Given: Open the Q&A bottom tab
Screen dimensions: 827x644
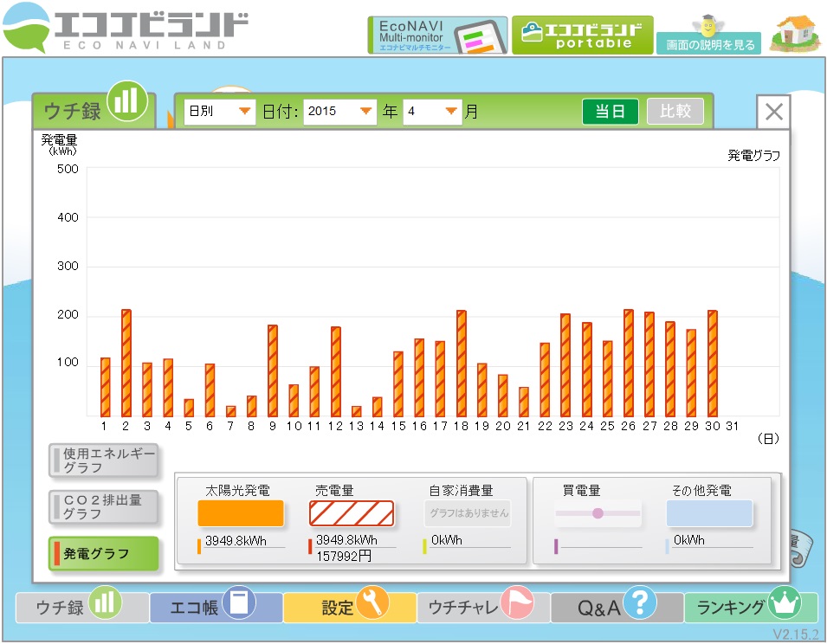Looking at the screenshot, I should click(x=617, y=607).
